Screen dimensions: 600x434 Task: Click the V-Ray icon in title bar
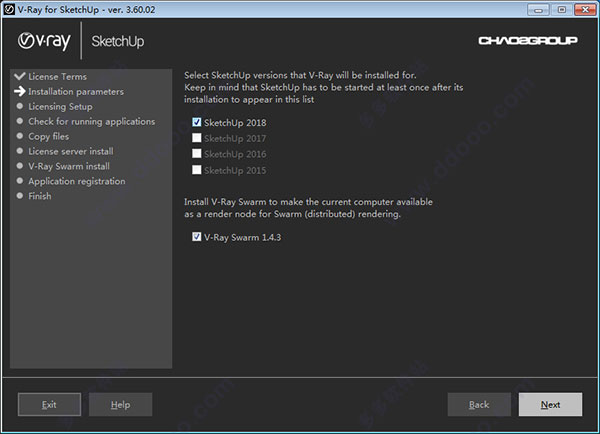(8, 9)
